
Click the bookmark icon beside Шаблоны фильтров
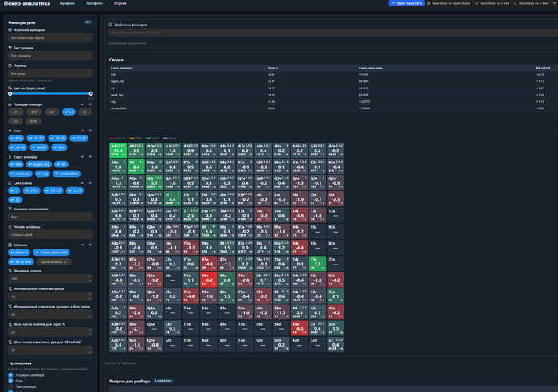[110, 25]
